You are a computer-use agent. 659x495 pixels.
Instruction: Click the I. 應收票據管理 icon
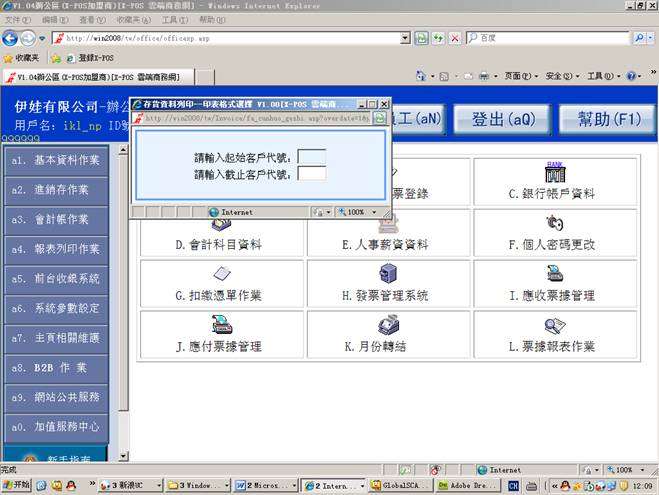[x=555, y=274]
